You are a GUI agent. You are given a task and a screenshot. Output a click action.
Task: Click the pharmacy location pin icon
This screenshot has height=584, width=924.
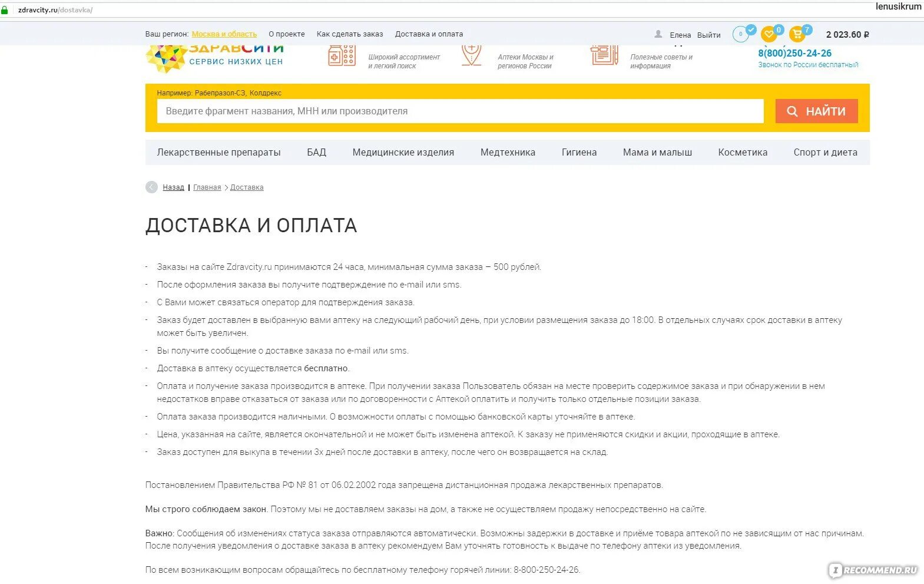[x=472, y=56]
